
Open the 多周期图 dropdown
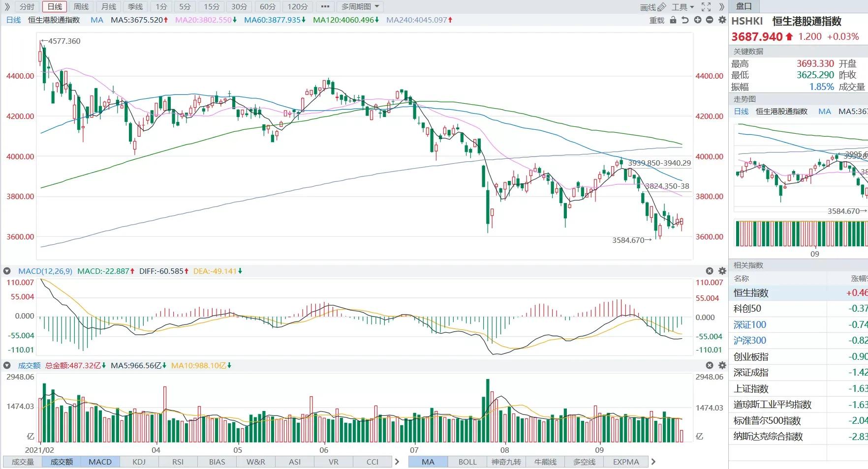[360, 7]
